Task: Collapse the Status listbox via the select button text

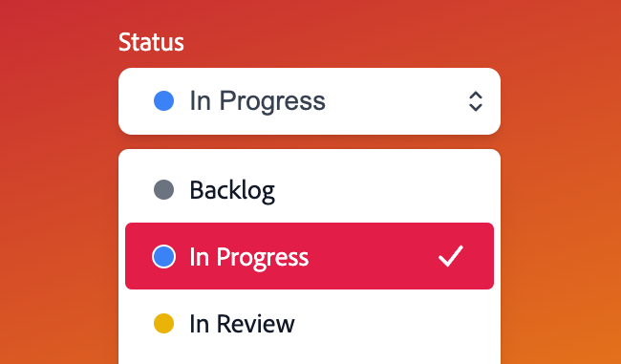Action: [x=257, y=100]
